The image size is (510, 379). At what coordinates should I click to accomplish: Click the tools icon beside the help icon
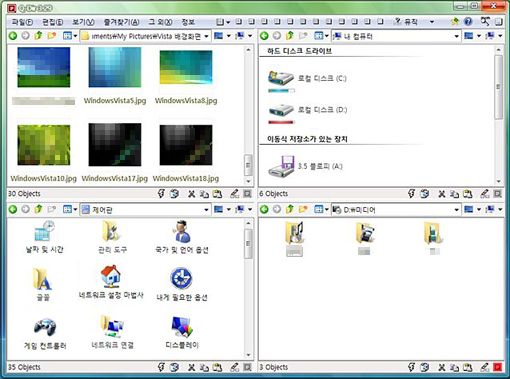485,22
